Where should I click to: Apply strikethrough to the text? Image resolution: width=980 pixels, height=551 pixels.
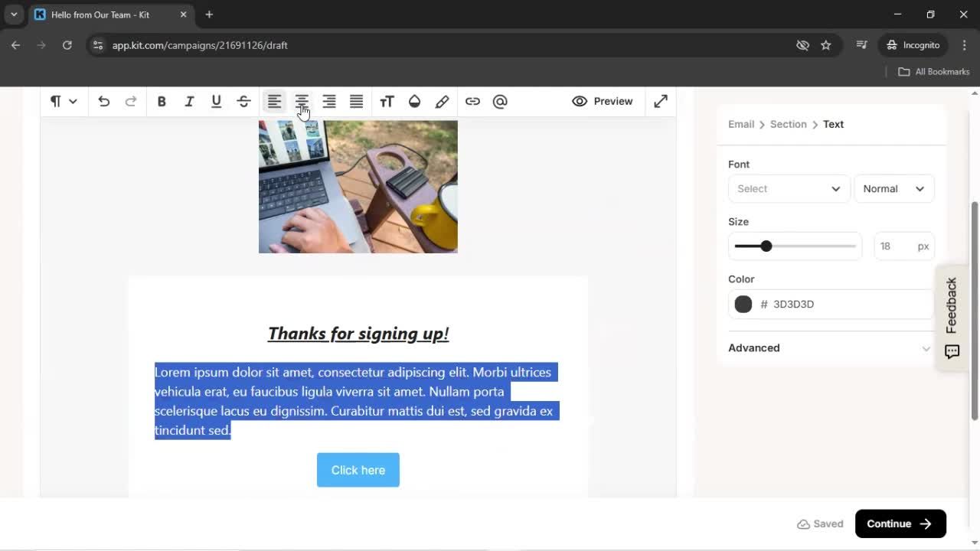click(x=243, y=101)
